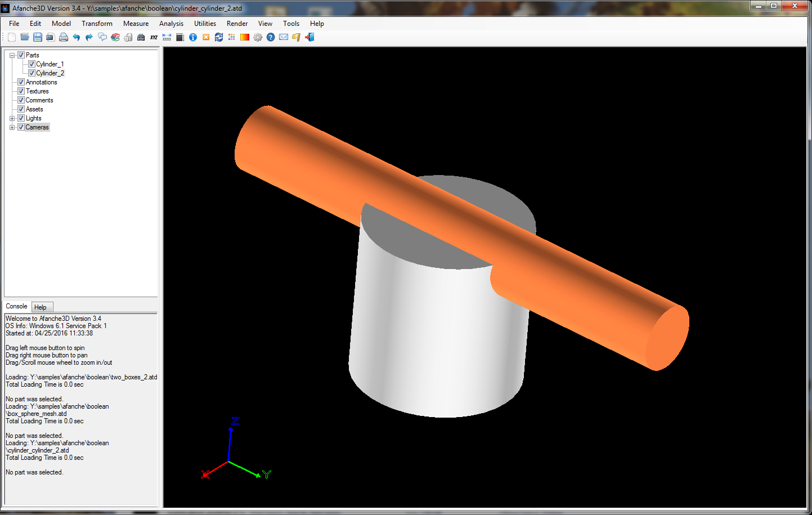This screenshot has height=515, width=812.
Task: Uncheck the Cylinder_1 visibility checkbox
Action: (x=32, y=64)
